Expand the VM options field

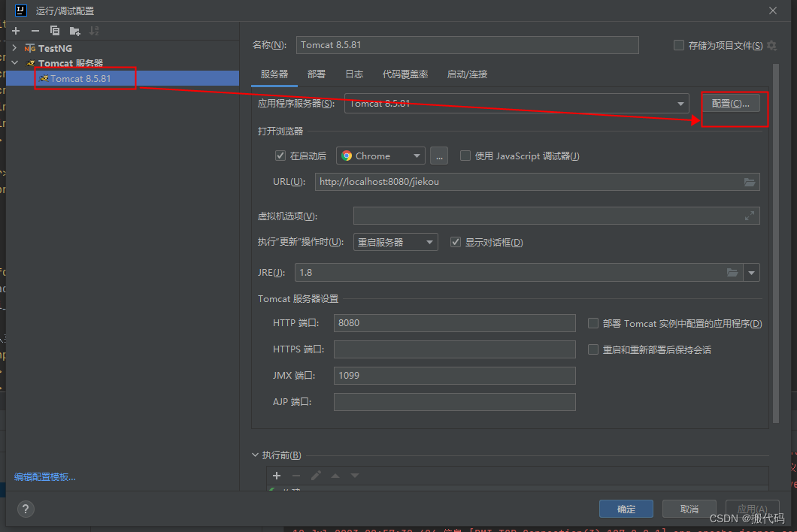pos(749,216)
